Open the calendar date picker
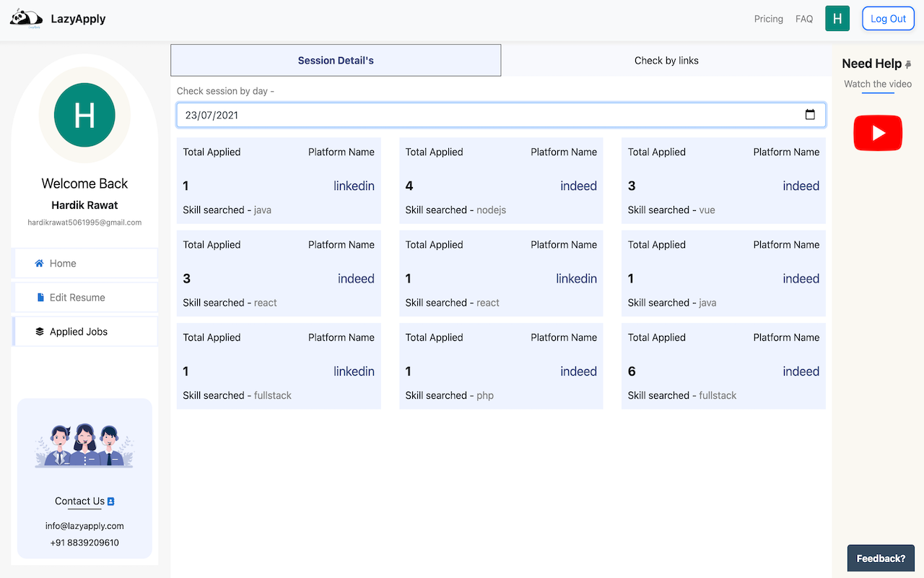Viewport: 924px width, 578px height. coord(811,114)
